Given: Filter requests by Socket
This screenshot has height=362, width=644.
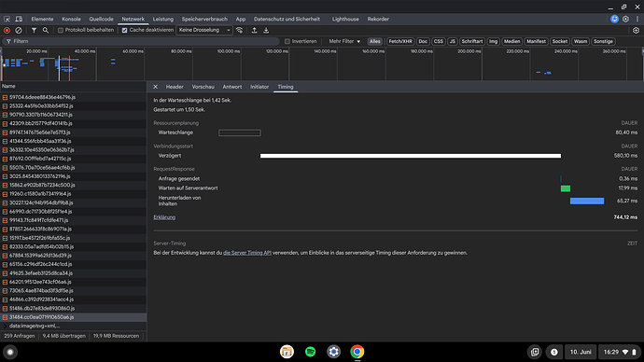Looking at the screenshot, I should coord(559,41).
